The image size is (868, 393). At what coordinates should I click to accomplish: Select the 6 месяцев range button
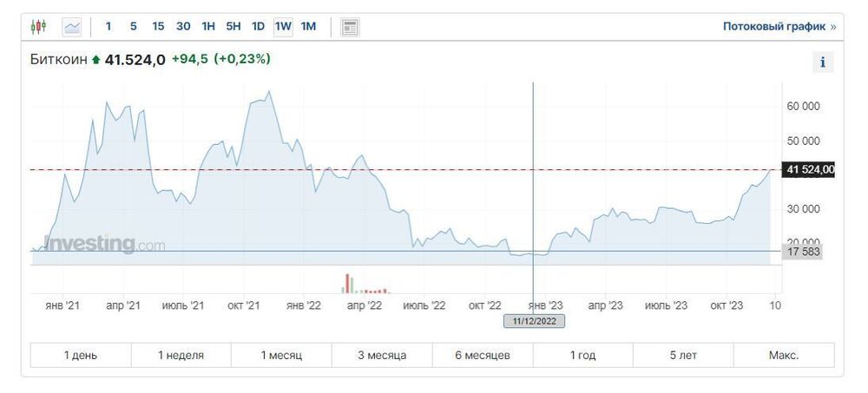[483, 356]
